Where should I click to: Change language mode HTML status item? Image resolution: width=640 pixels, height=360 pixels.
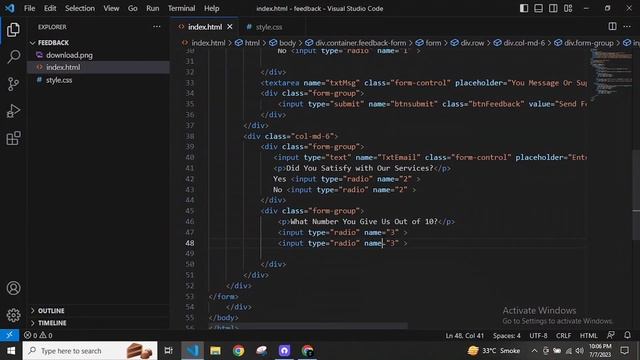tap(589, 336)
